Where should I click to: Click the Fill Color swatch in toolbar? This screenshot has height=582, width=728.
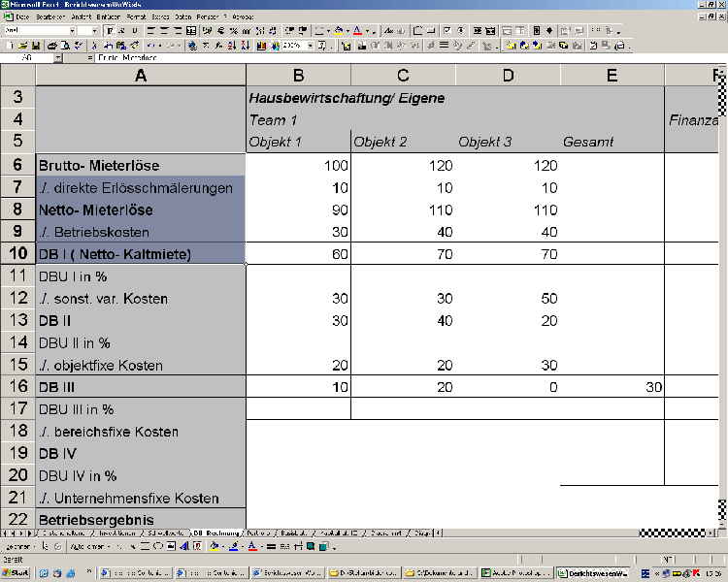point(339,31)
